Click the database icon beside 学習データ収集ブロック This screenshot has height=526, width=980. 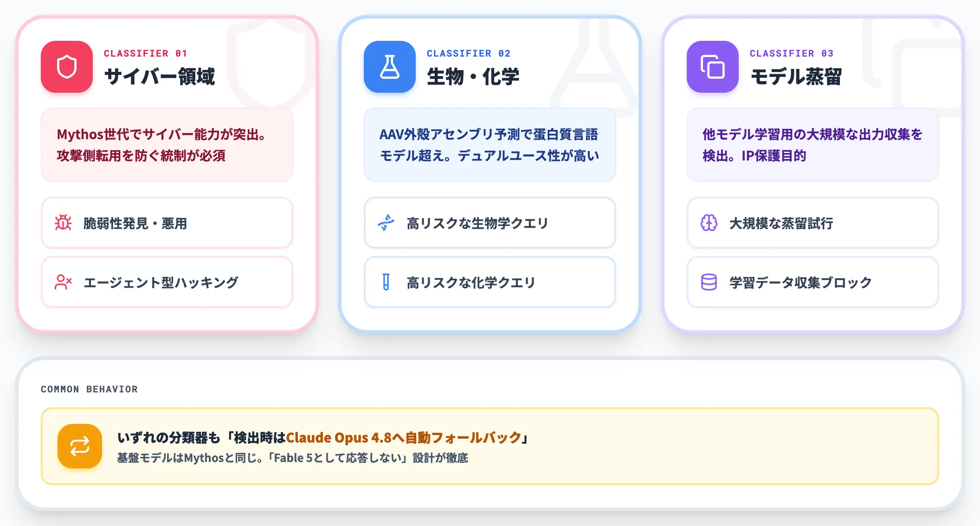[x=709, y=282]
